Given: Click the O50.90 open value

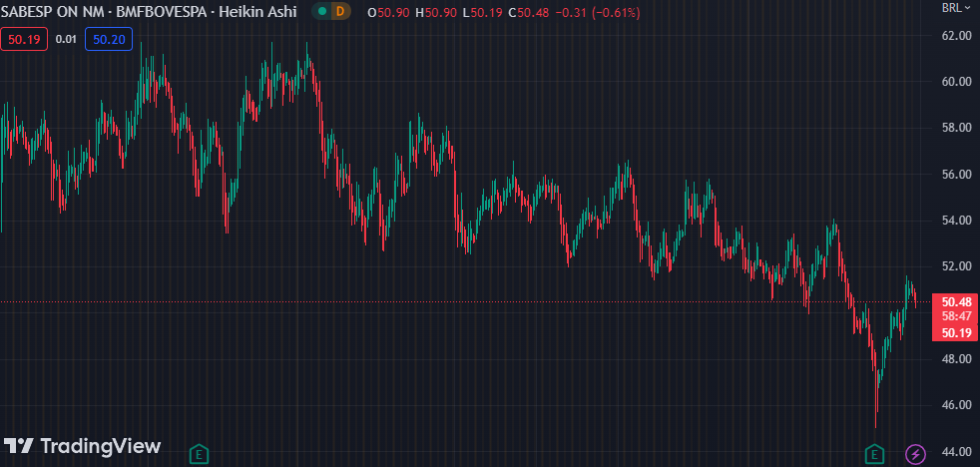Looking at the screenshot, I should pos(389,12).
